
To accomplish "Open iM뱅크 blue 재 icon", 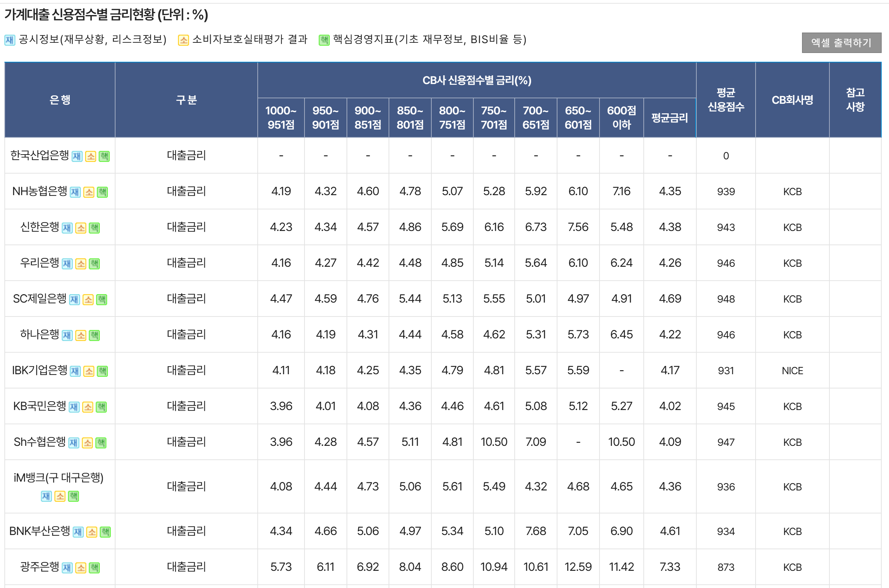I will click(46, 496).
